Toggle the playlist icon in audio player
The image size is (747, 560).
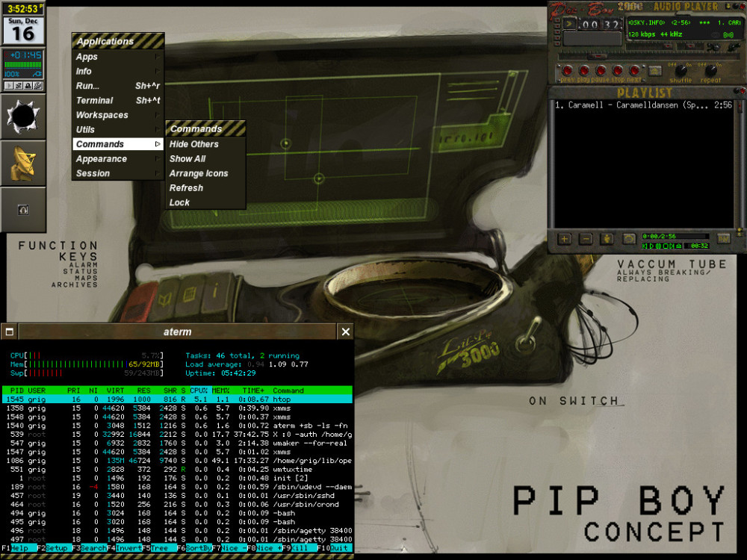pyautogui.click(x=734, y=46)
